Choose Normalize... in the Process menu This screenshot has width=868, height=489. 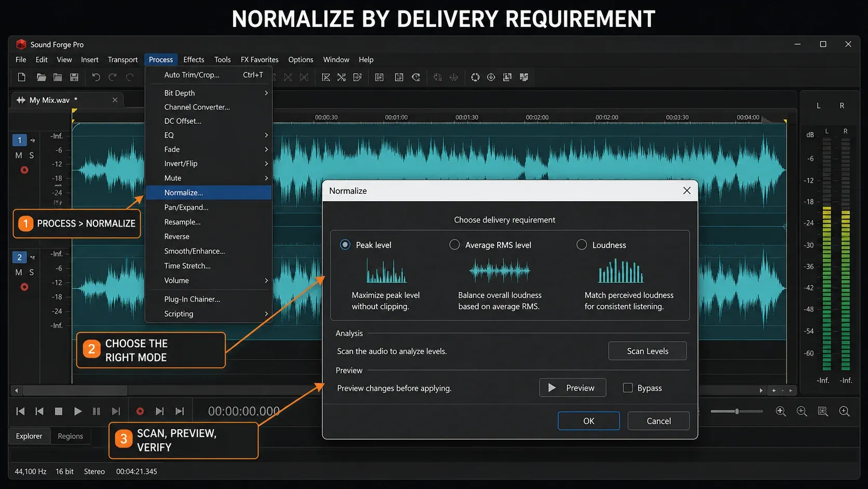209,193
